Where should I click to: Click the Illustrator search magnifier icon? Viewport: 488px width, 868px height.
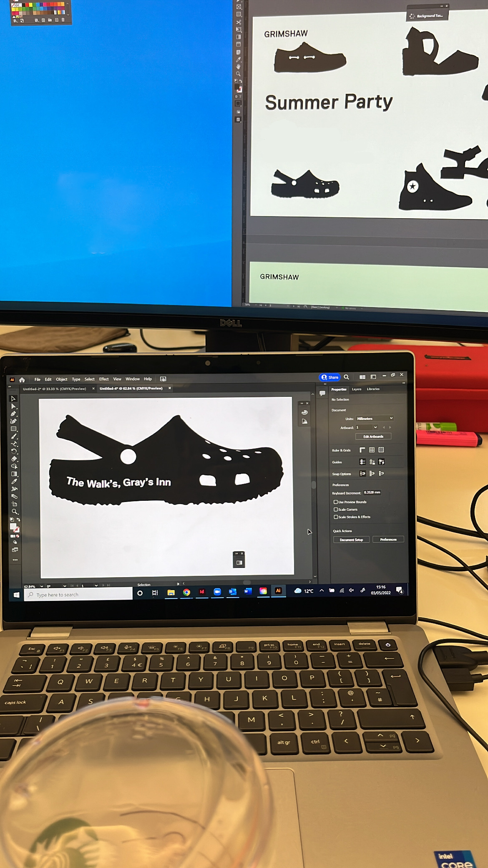[346, 377]
